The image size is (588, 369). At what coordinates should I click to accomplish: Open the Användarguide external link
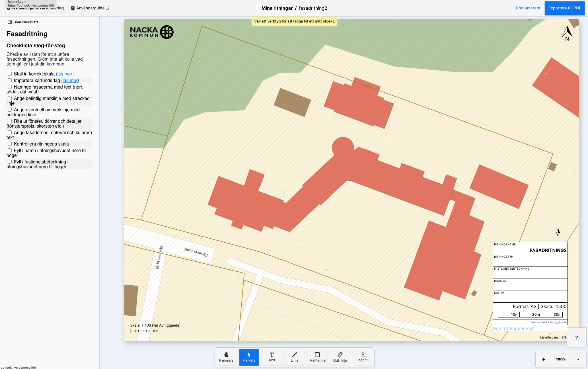[x=90, y=8]
